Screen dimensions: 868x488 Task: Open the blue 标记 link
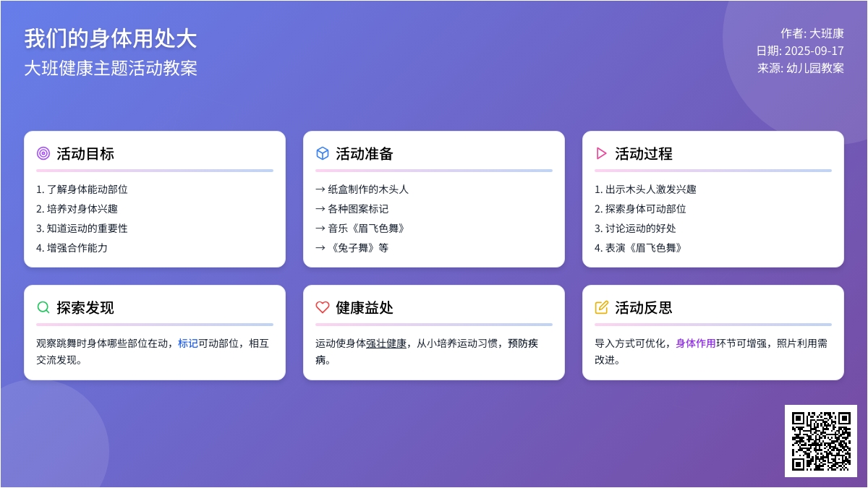point(188,343)
